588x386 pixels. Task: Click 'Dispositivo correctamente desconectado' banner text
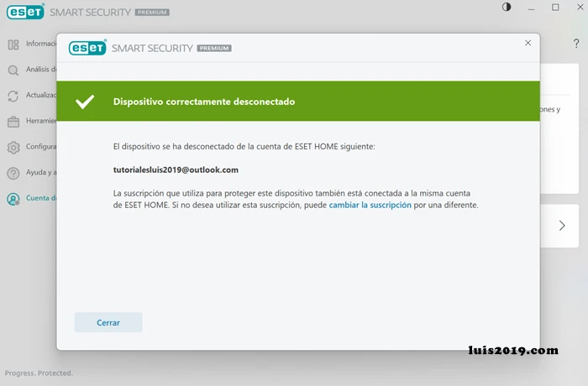pos(204,102)
